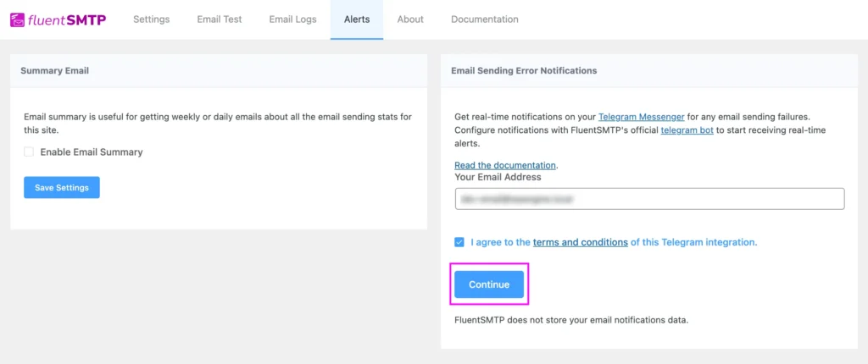Enable Email Summary checkbox

tap(29, 152)
